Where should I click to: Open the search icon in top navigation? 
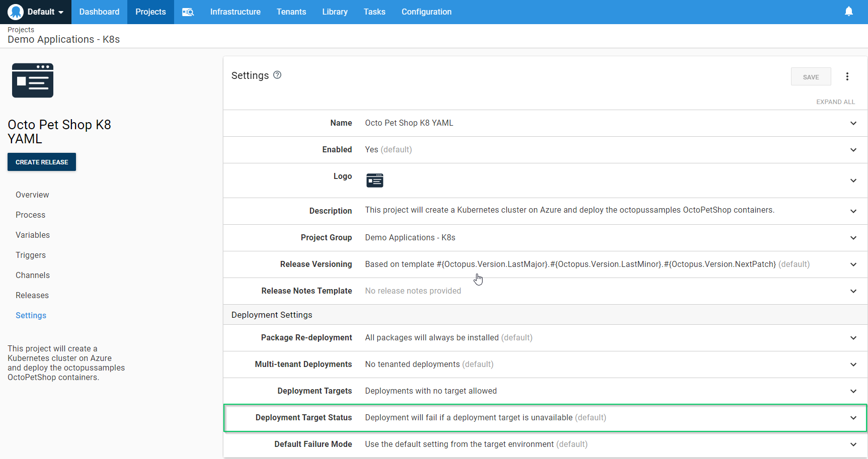coord(188,12)
